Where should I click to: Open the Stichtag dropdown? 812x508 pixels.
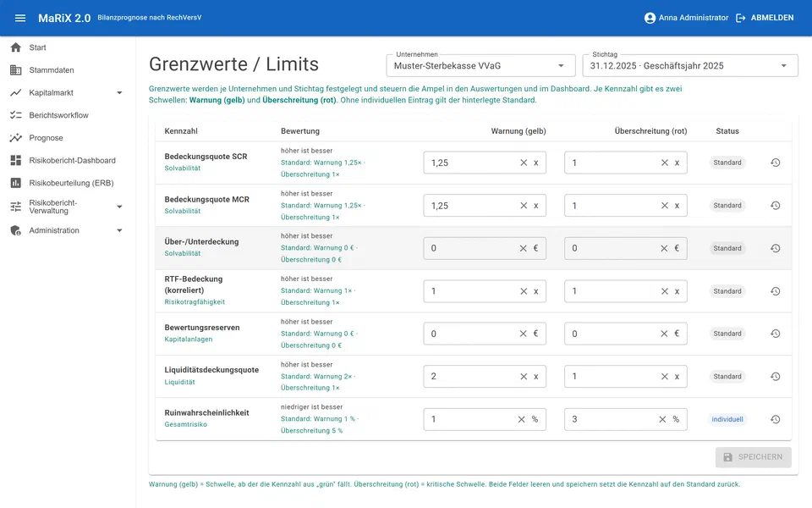[x=690, y=66]
